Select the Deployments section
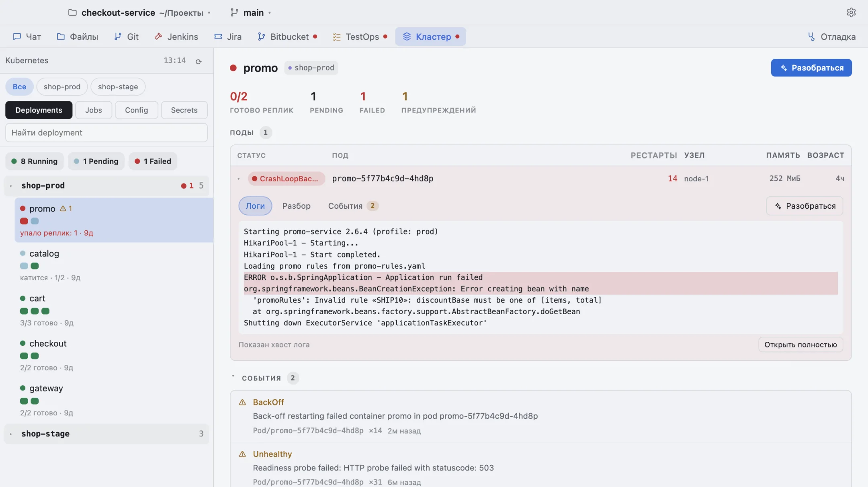This screenshot has width=868, height=487. (39, 110)
